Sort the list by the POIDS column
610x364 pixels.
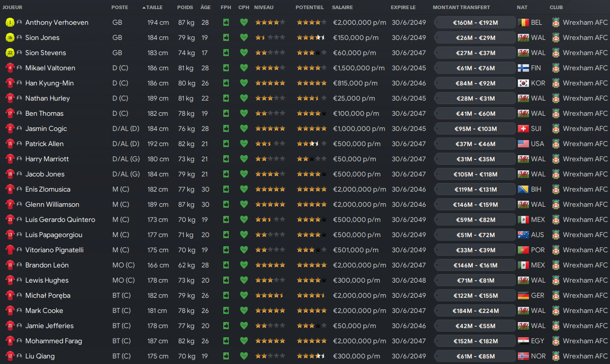coord(185,8)
